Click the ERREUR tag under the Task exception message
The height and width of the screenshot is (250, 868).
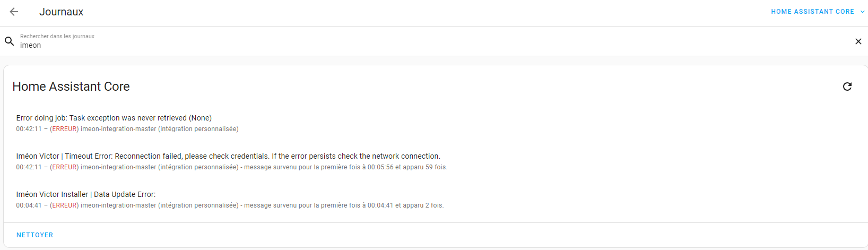(64, 129)
